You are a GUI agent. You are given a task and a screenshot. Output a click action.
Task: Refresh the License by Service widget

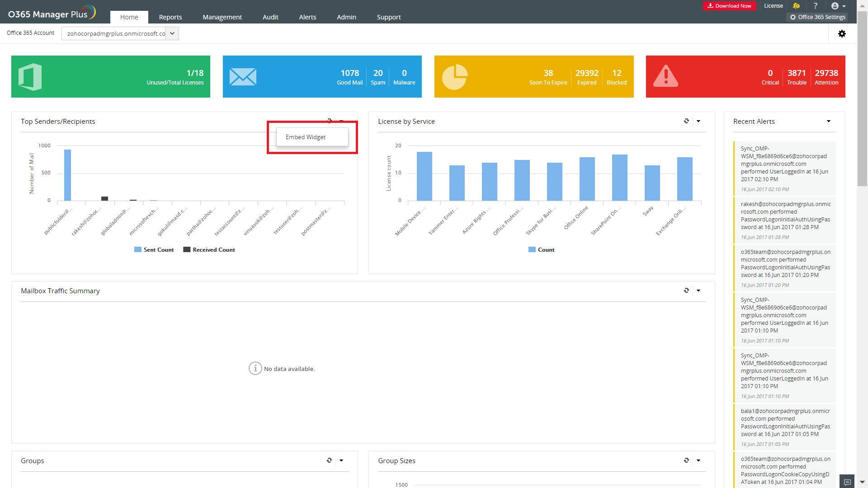[686, 121]
